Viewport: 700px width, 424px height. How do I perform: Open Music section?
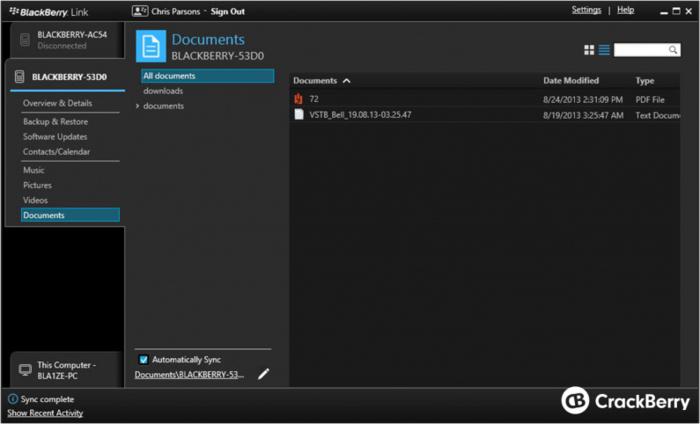tap(33, 170)
